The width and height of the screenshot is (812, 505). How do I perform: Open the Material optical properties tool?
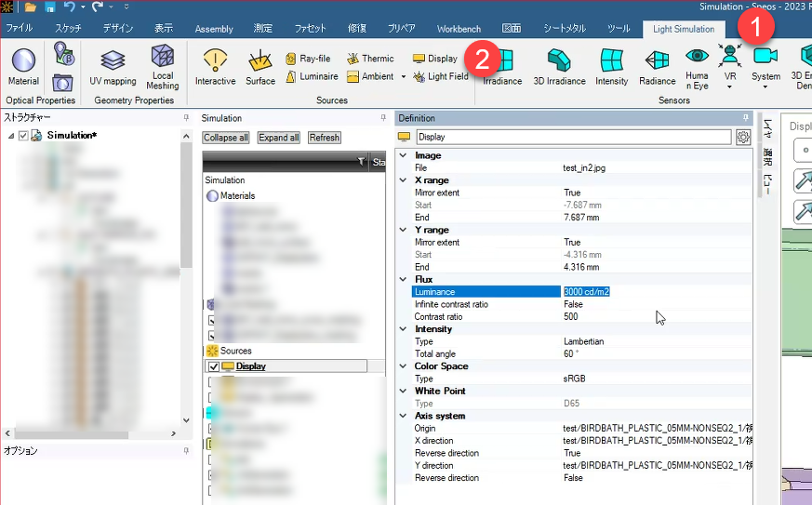23,67
